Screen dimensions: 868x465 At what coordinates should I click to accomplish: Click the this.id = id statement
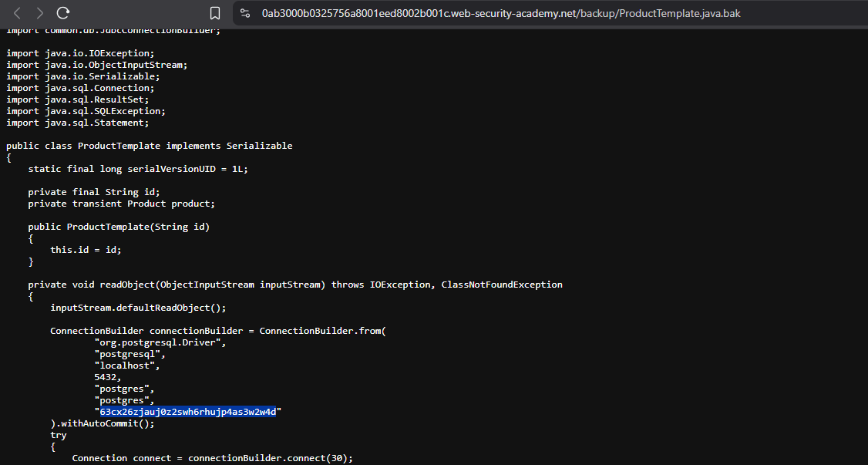[x=86, y=250]
